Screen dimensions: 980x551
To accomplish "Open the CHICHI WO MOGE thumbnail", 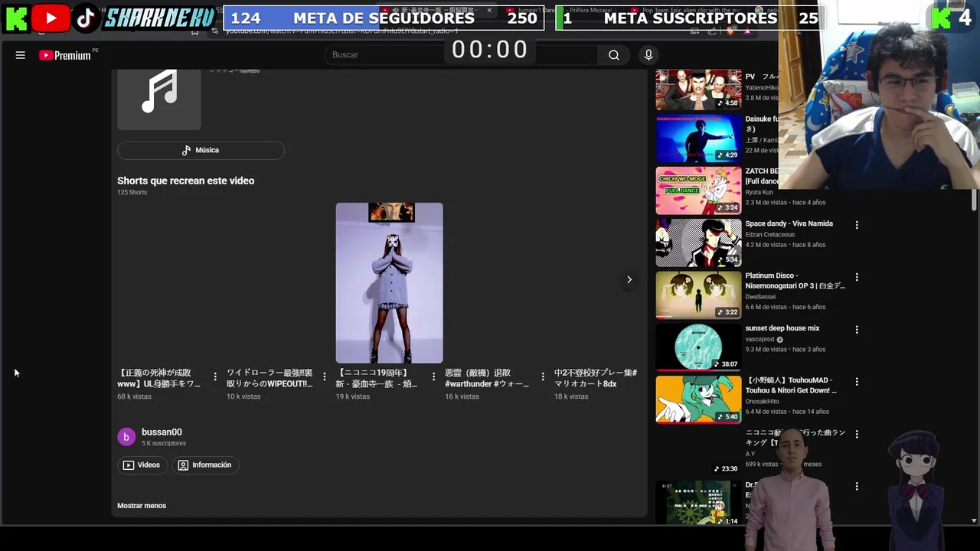I will [698, 191].
